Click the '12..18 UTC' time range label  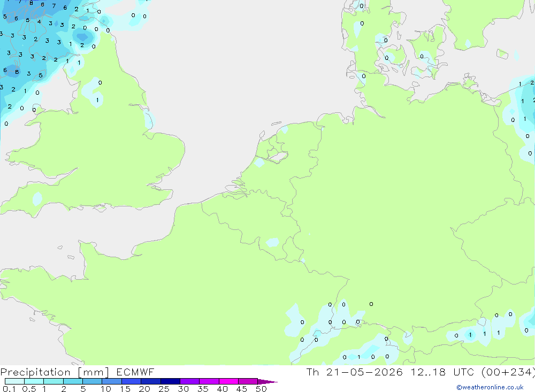[x=442, y=372]
